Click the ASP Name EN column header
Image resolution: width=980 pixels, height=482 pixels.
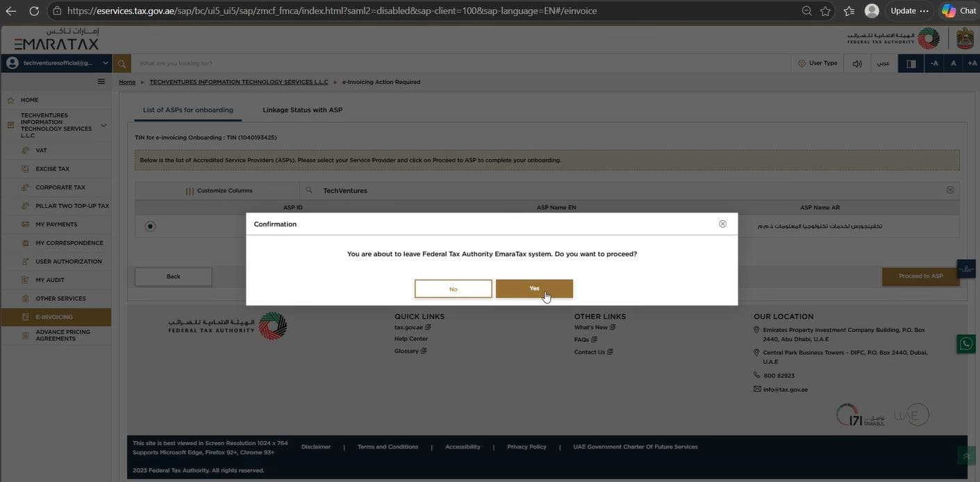click(556, 208)
